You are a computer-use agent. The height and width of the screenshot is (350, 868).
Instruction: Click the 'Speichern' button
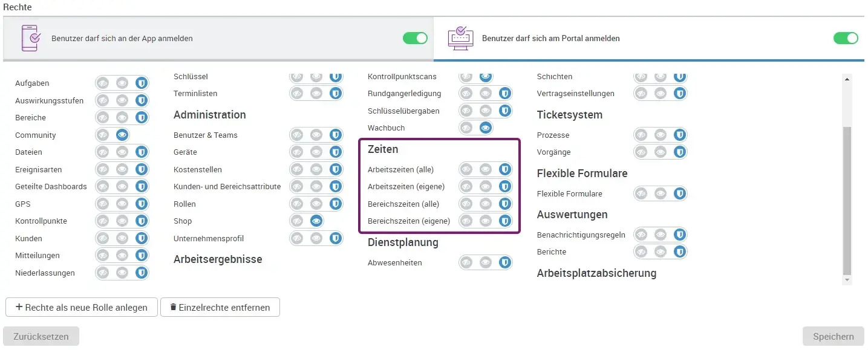833,336
